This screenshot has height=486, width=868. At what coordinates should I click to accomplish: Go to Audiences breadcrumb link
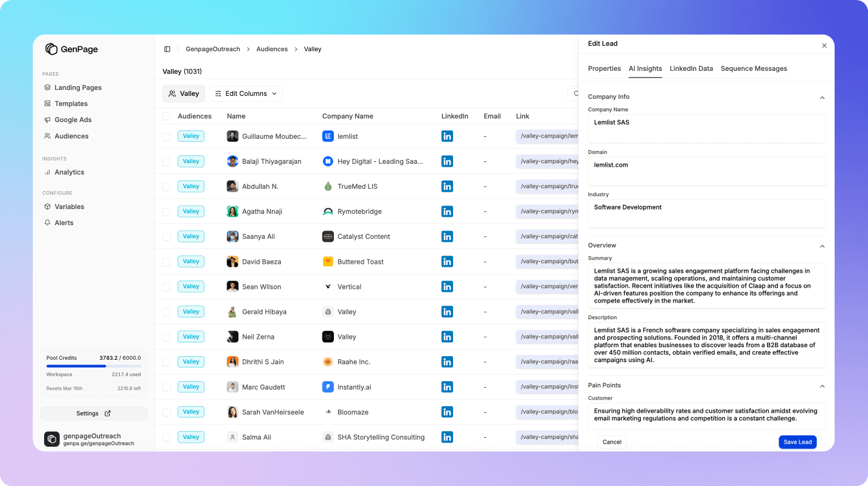click(x=272, y=49)
